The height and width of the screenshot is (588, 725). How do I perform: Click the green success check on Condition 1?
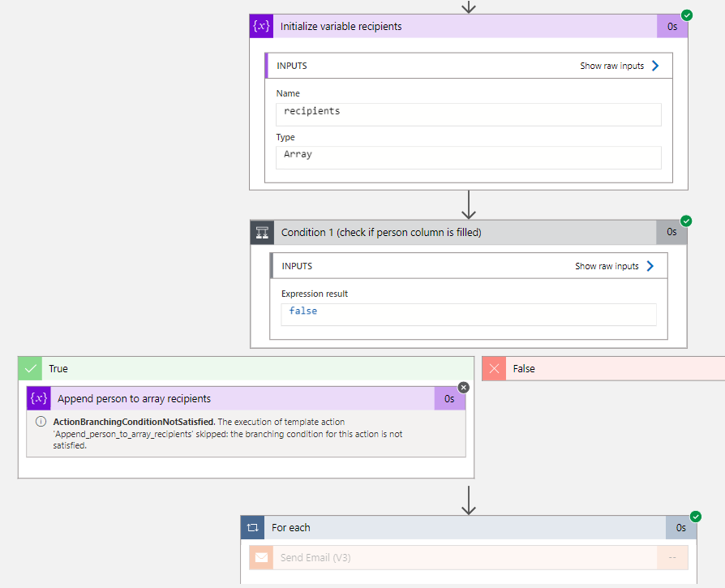click(686, 221)
